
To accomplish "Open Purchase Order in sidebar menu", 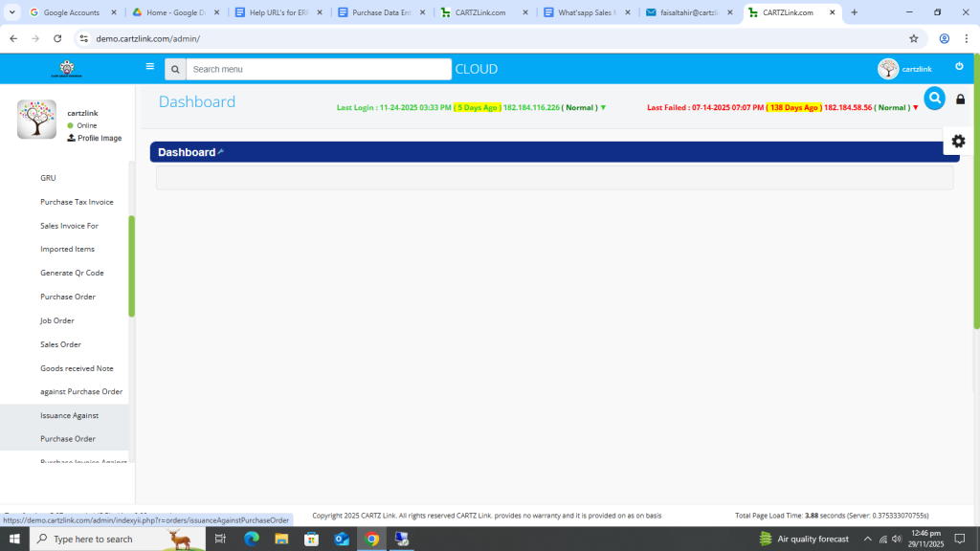I will point(68,297).
